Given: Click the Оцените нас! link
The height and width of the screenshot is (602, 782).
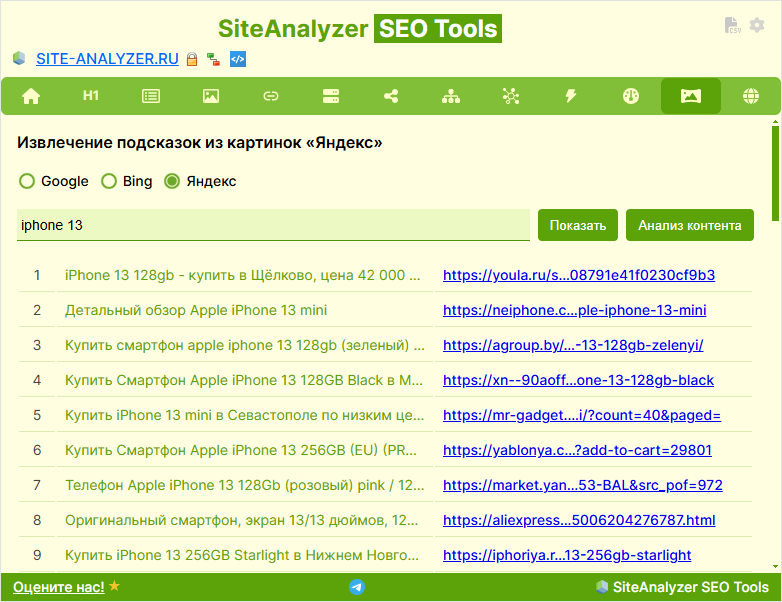Looking at the screenshot, I should coord(59,587).
